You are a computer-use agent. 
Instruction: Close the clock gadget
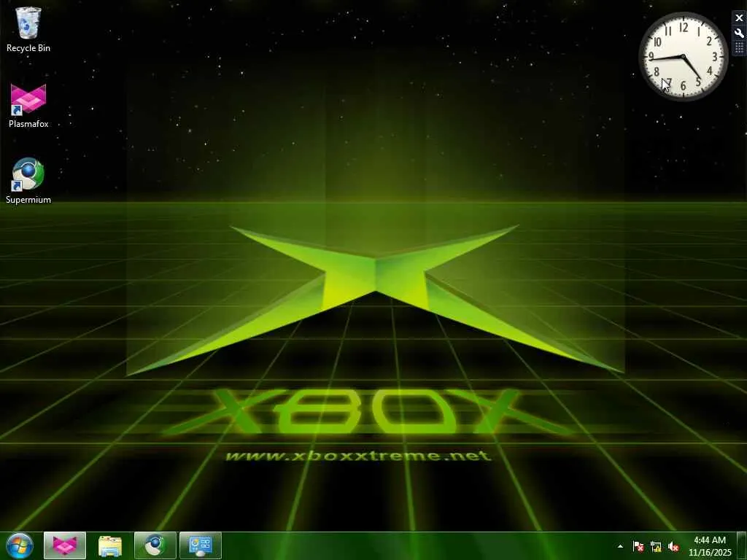[x=739, y=18]
